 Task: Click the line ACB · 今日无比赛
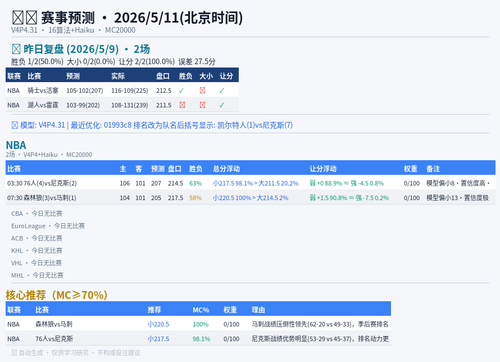[x=37, y=238]
